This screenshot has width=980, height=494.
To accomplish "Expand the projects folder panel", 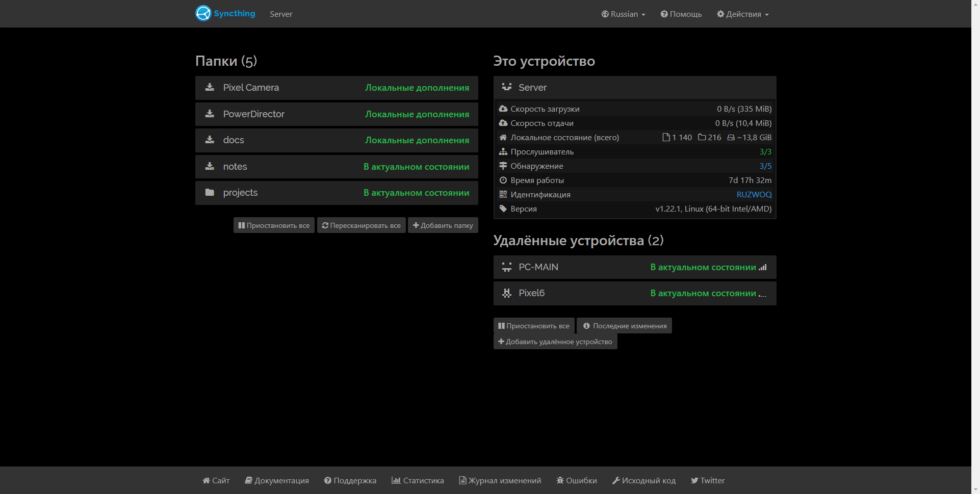I will coord(337,193).
